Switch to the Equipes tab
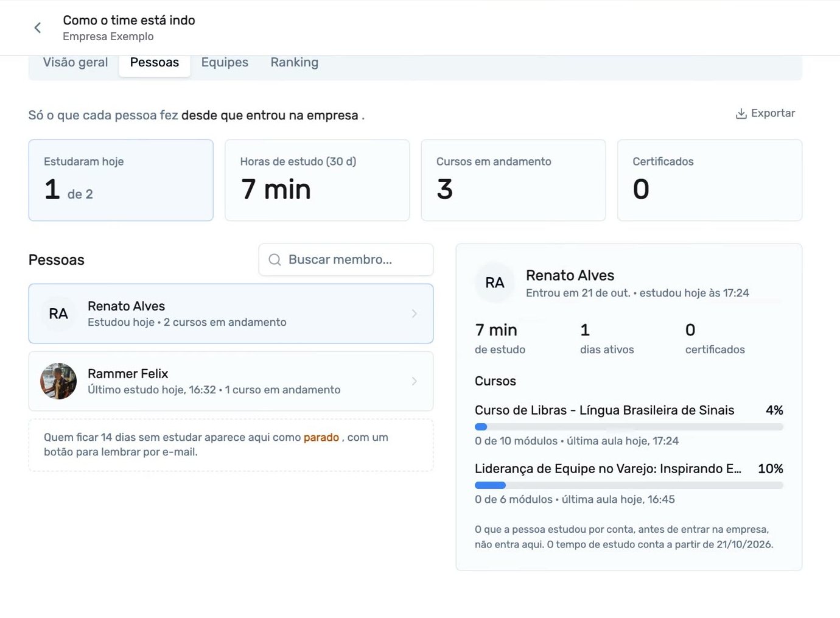 pyautogui.click(x=225, y=63)
